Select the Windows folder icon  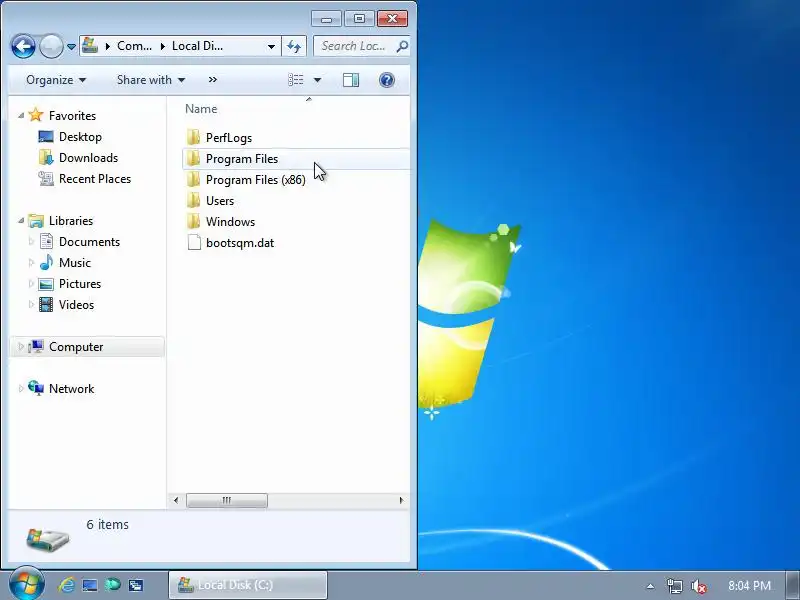pyautogui.click(x=193, y=221)
